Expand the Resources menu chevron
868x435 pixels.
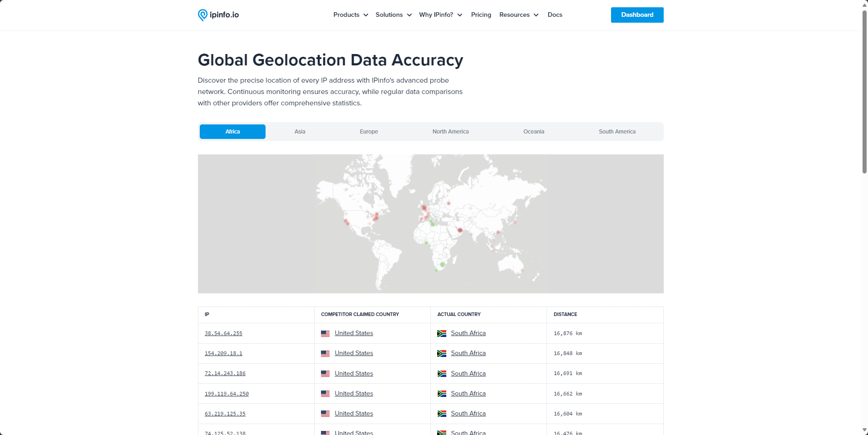pyautogui.click(x=536, y=15)
